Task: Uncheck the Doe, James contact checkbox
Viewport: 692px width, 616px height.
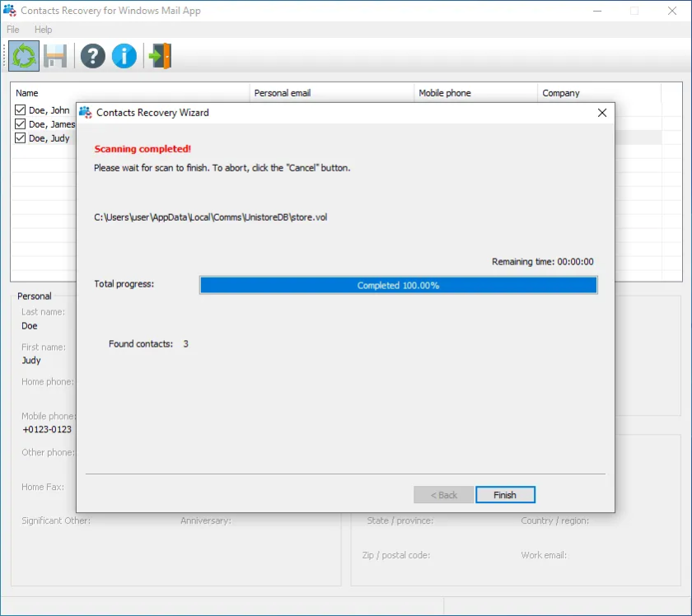Action: coord(20,124)
